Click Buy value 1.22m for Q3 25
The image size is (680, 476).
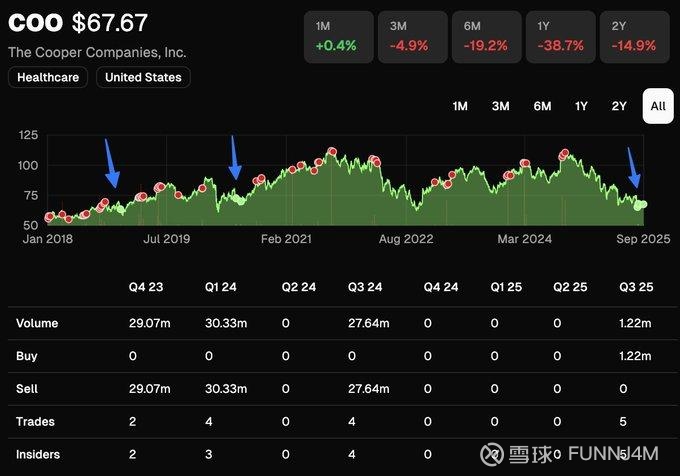point(635,356)
